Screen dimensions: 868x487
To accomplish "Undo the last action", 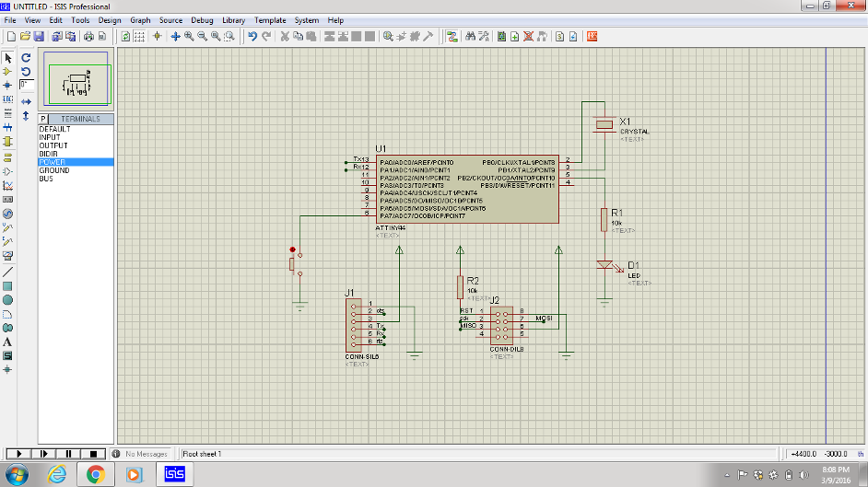I will click(x=252, y=37).
